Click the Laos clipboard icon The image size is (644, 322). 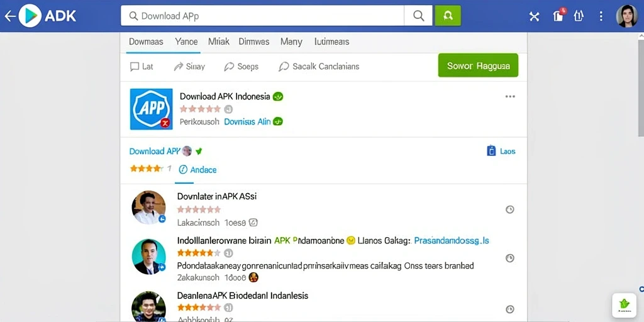[x=491, y=151]
